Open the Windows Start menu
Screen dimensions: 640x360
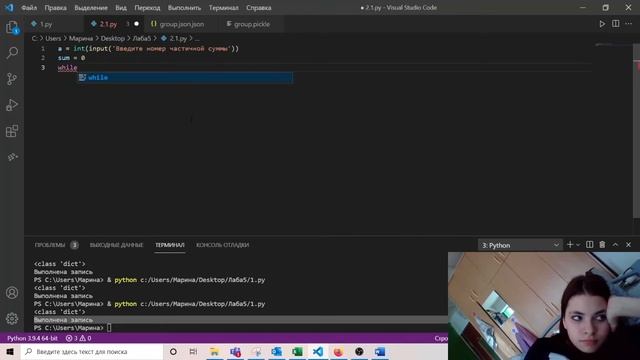coord(10,351)
